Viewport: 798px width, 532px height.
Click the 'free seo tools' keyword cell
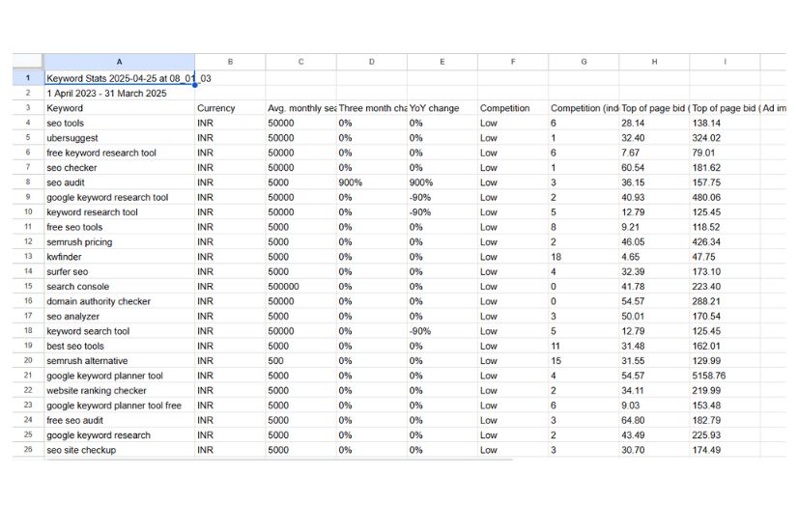[119, 227]
